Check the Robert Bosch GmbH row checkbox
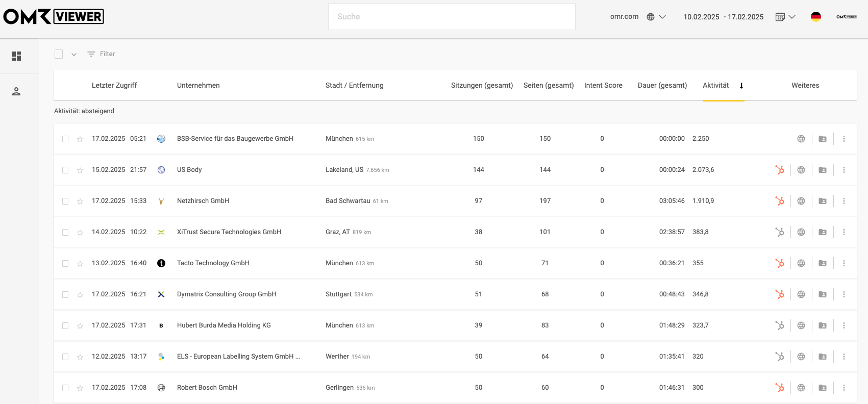The height and width of the screenshot is (404, 868). tap(65, 388)
